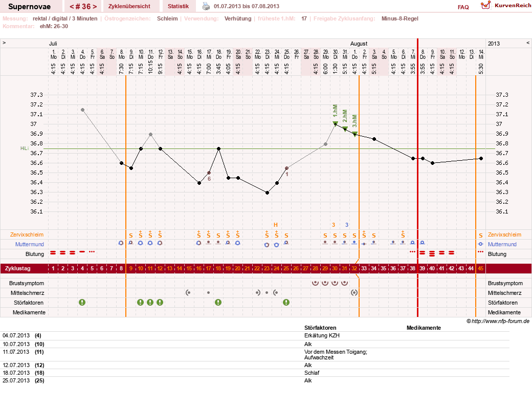This screenshot has width=532, height=406.
Task: Click Blutung icon on cycle day 1
Action: point(53,252)
